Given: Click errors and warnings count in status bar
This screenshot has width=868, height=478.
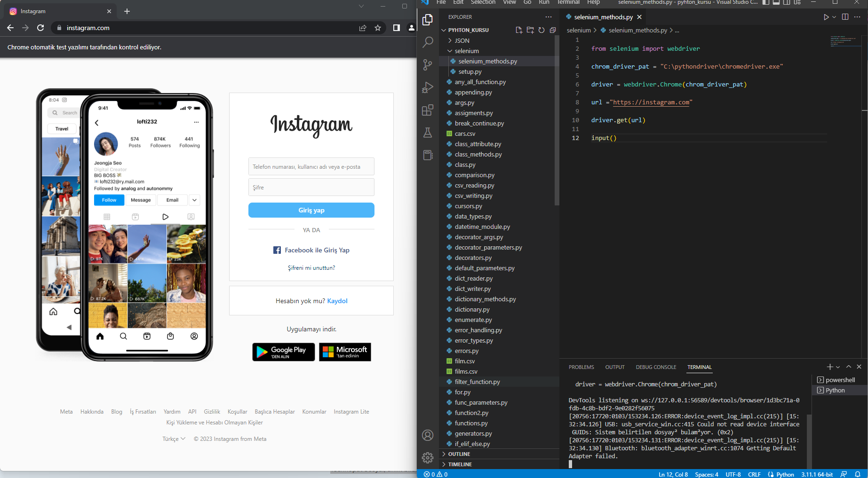Looking at the screenshot, I should coord(436,474).
